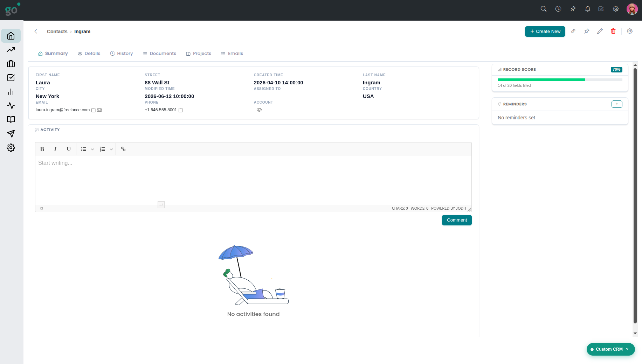Toggle bold formatting in editor
Image resolution: width=642 pixels, height=364 pixels.
[42, 149]
